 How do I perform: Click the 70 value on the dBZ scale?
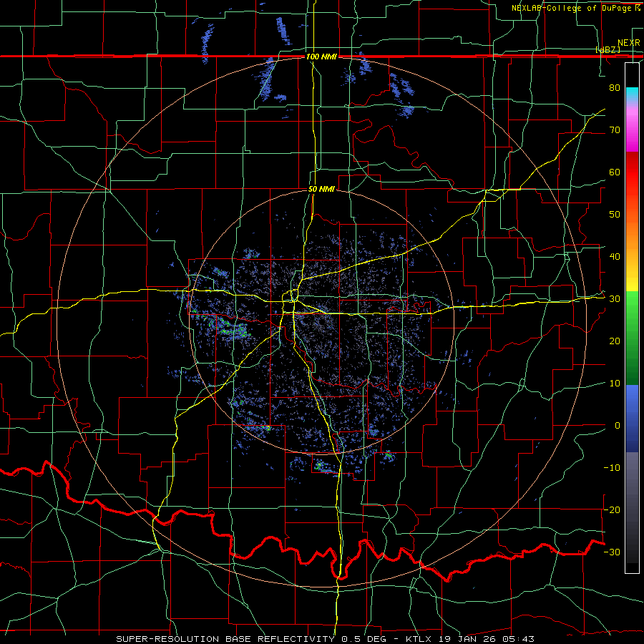[615, 130]
